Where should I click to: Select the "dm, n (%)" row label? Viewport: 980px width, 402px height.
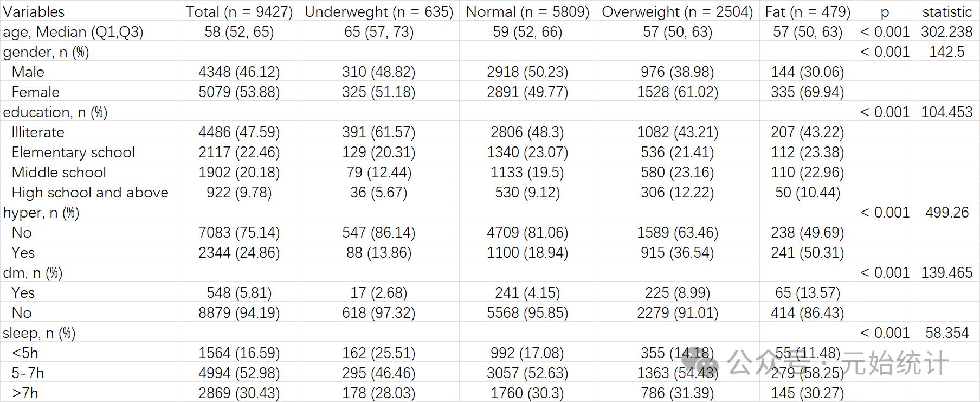[x=33, y=273]
